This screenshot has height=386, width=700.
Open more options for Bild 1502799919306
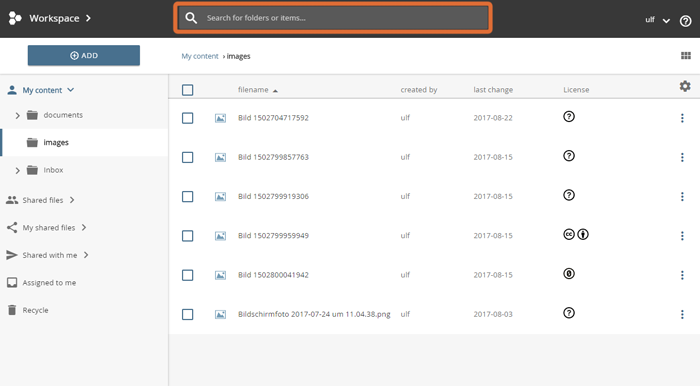tap(682, 196)
